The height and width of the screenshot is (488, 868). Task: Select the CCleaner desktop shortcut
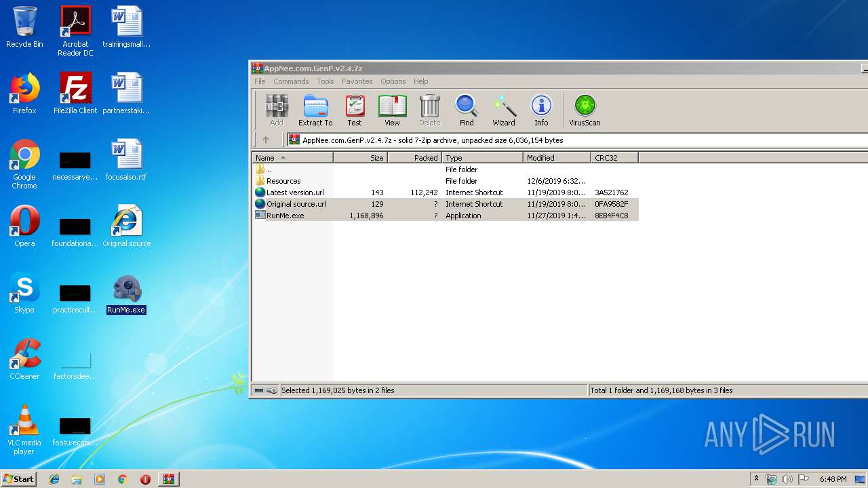(x=24, y=359)
